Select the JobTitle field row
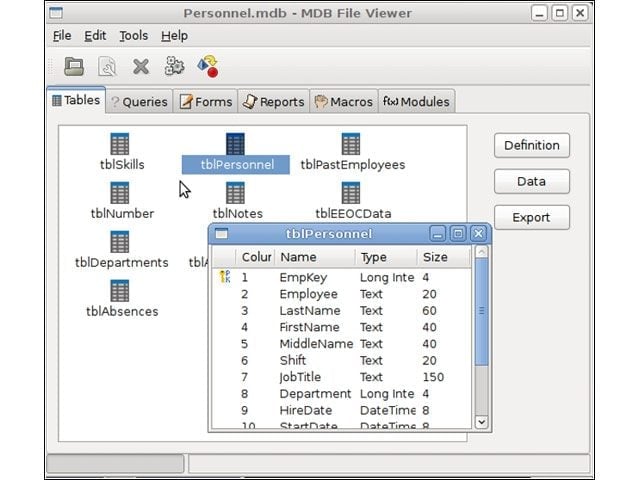This screenshot has height=480, width=640. coord(342,377)
